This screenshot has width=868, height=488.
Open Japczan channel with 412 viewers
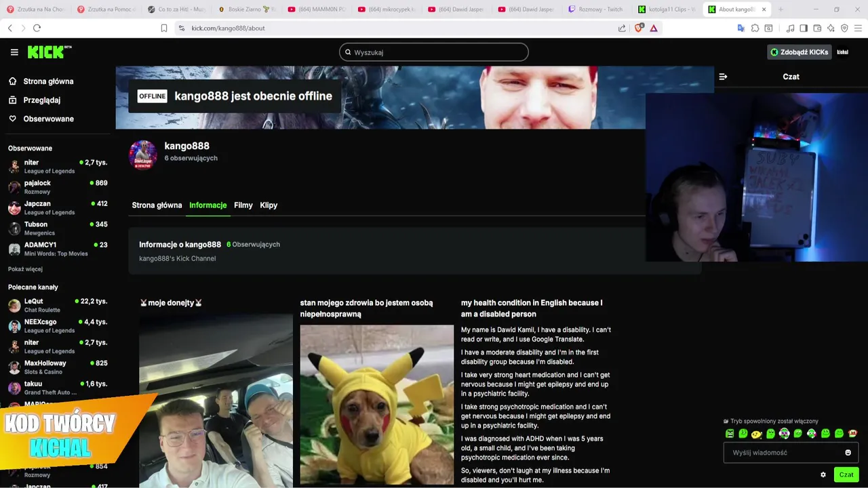pos(58,208)
